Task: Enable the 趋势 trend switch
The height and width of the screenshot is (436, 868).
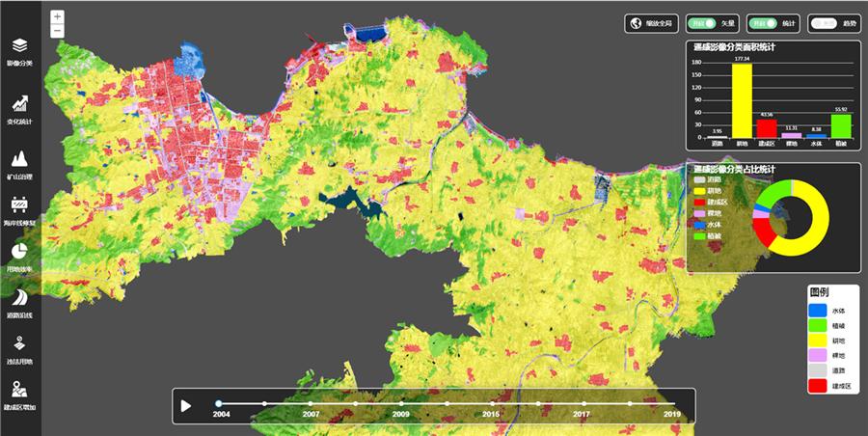Action: tap(822, 23)
